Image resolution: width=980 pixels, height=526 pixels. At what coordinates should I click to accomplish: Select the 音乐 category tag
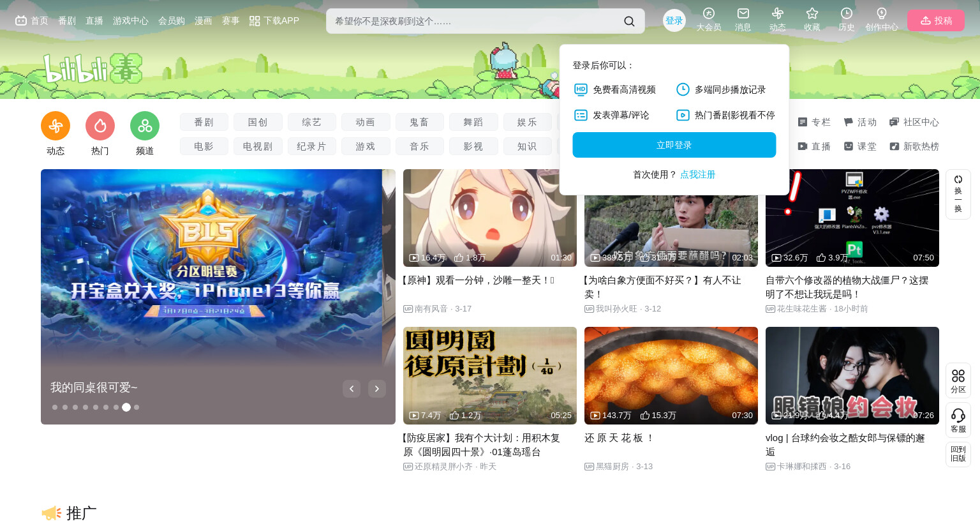420,146
